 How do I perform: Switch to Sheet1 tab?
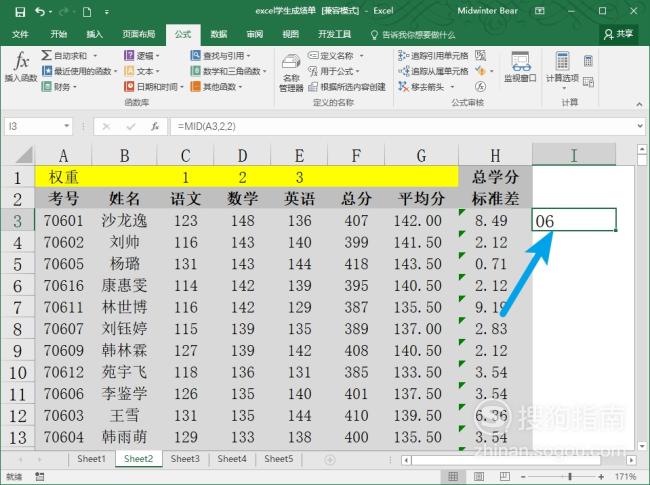tap(91, 458)
